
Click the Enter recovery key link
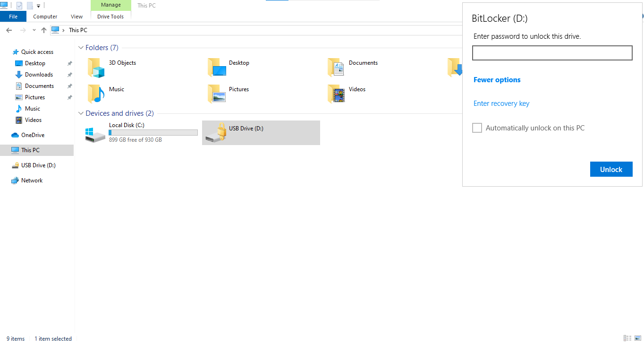point(501,103)
